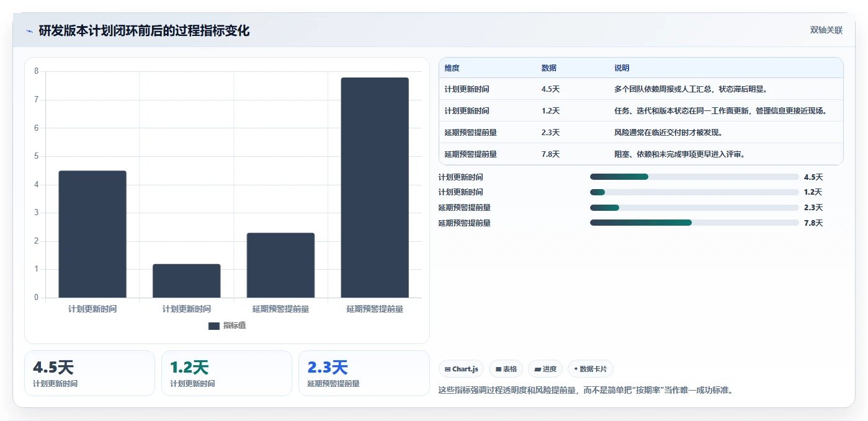The image size is (868, 421).
Task: Click the description 多个团队依赖周报或人工汇总
Action: point(691,89)
